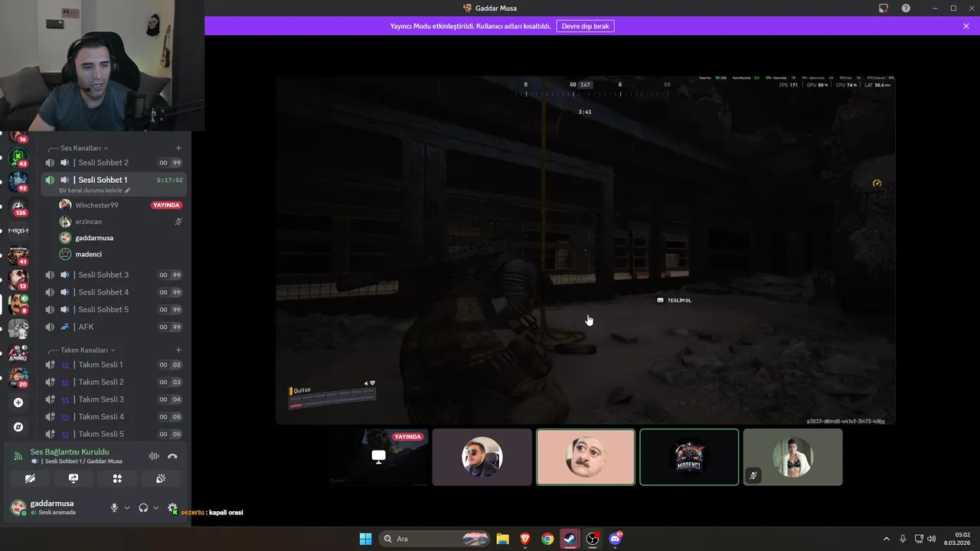Open OBS Studio from the taskbar
Viewport: 980px width, 551px height.
click(x=593, y=539)
